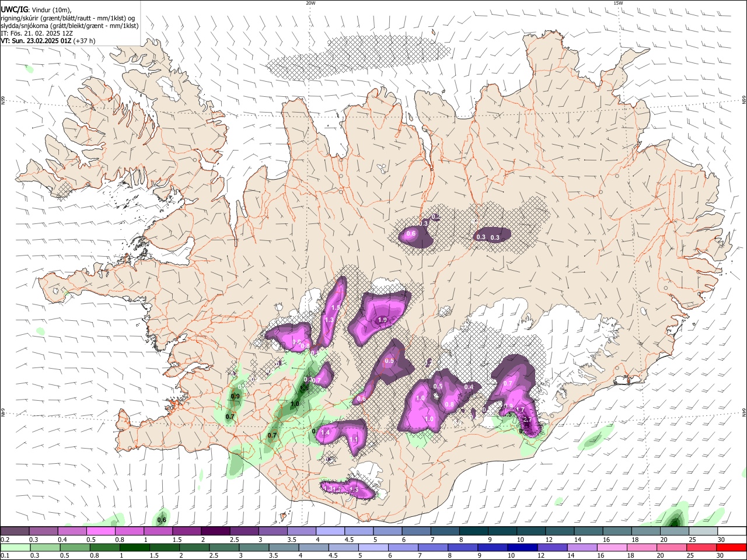Viewport: 747px width, 560px height.
Task: Click the violet rain swatch between 14 and 16
Action: click(x=581, y=547)
